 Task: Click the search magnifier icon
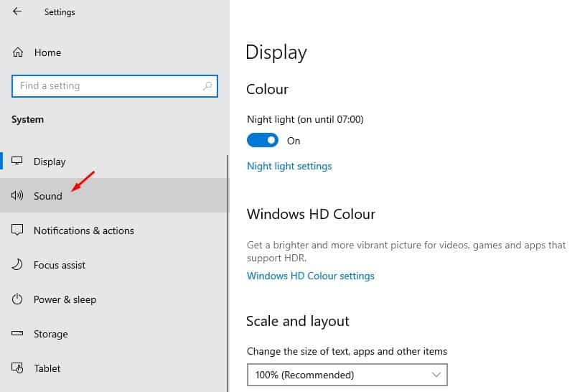point(207,86)
